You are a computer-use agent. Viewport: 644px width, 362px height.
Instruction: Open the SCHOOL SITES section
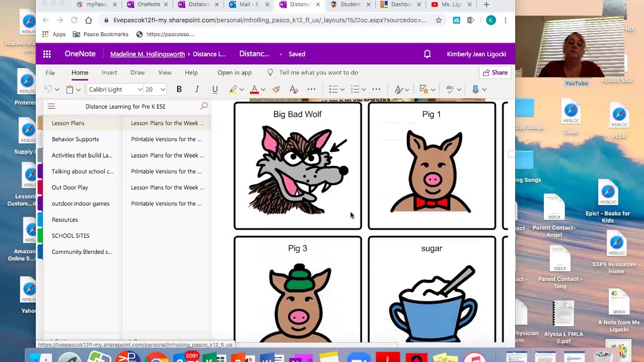[x=70, y=236]
